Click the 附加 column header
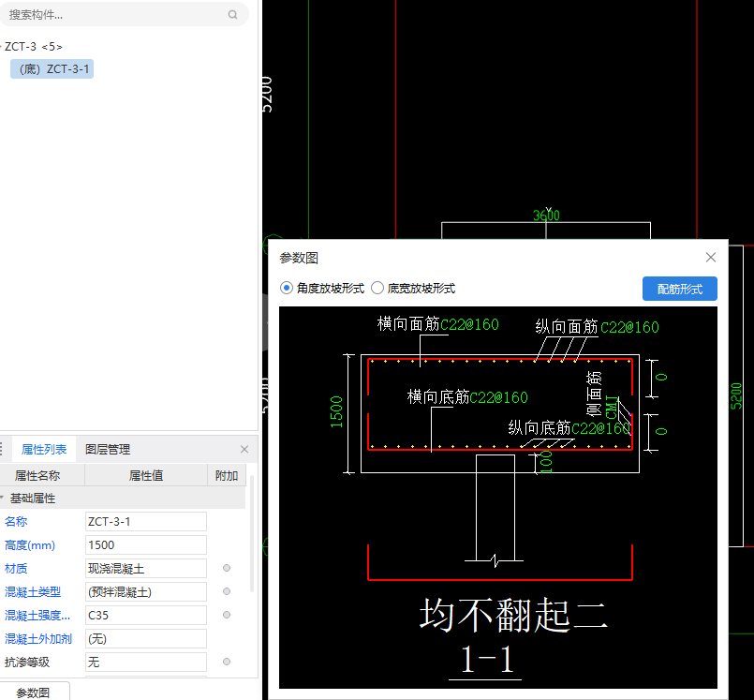754x700 pixels. [x=227, y=476]
